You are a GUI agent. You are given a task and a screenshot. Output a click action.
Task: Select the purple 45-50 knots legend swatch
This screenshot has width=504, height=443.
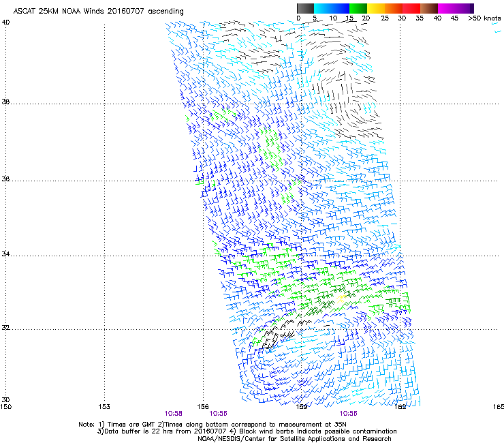click(x=464, y=8)
